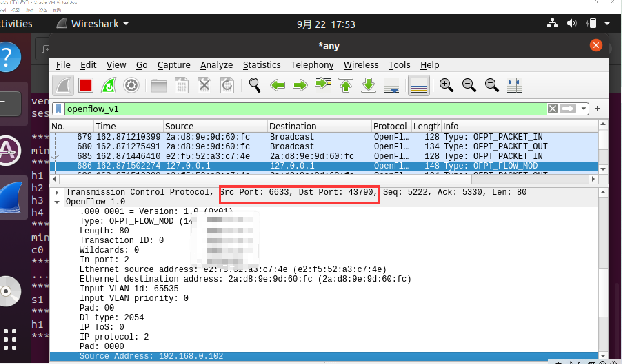Screen dimensions: 622x364
Task: Select packet 679 OFPT_PACKET_IN row
Action: (324, 137)
